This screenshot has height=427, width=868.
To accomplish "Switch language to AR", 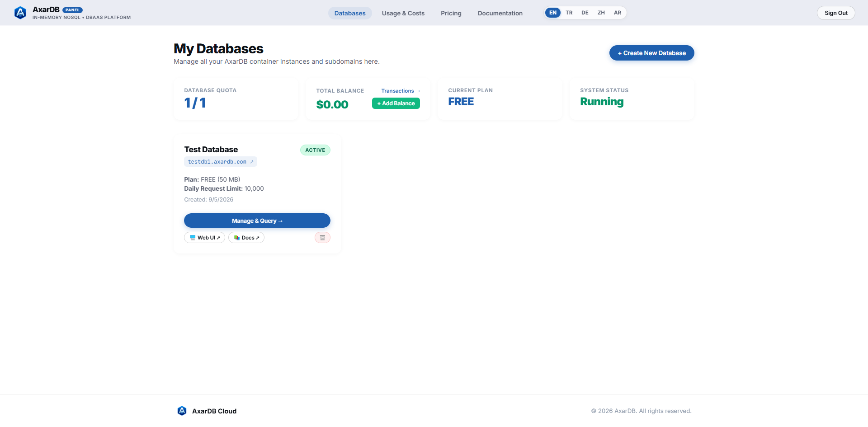I will tap(618, 13).
